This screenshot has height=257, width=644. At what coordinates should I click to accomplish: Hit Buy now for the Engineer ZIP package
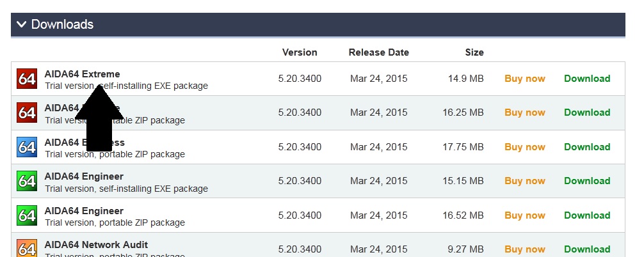pos(524,215)
